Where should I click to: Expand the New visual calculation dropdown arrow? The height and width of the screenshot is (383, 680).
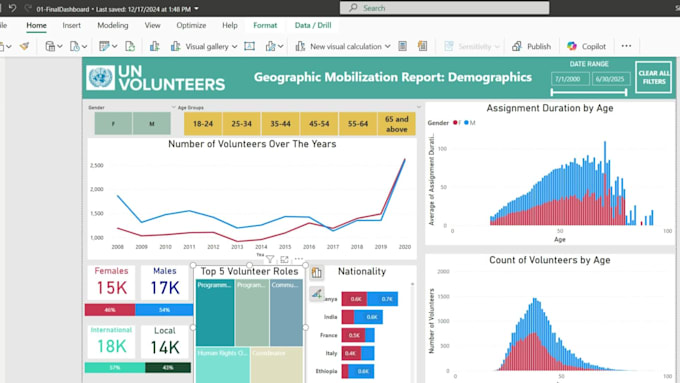point(388,46)
